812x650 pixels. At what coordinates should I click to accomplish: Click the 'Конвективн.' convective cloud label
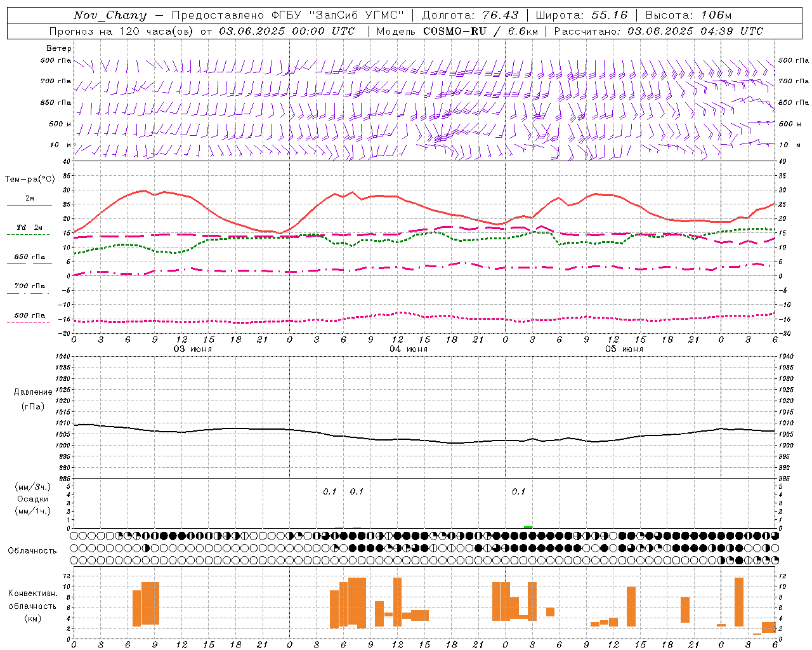tap(33, 593)
